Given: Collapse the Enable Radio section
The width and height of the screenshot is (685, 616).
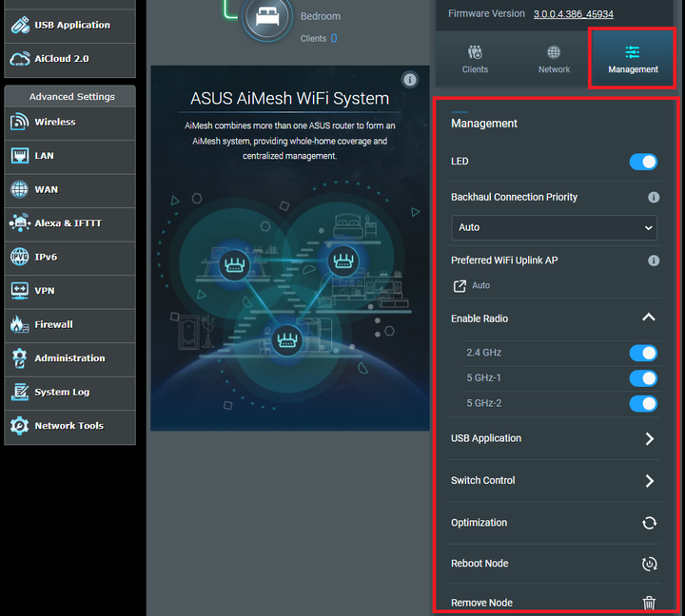Looking at the screenshot, I should pyautogui.click(x=649, y=318).
